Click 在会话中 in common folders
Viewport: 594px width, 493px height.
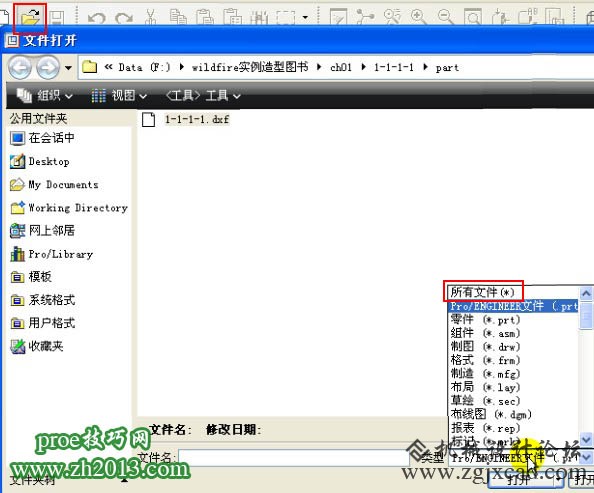42,138
